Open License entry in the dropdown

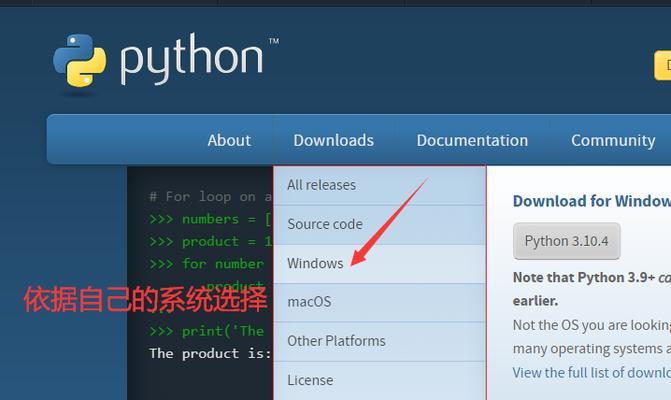(x=380, y=380)
